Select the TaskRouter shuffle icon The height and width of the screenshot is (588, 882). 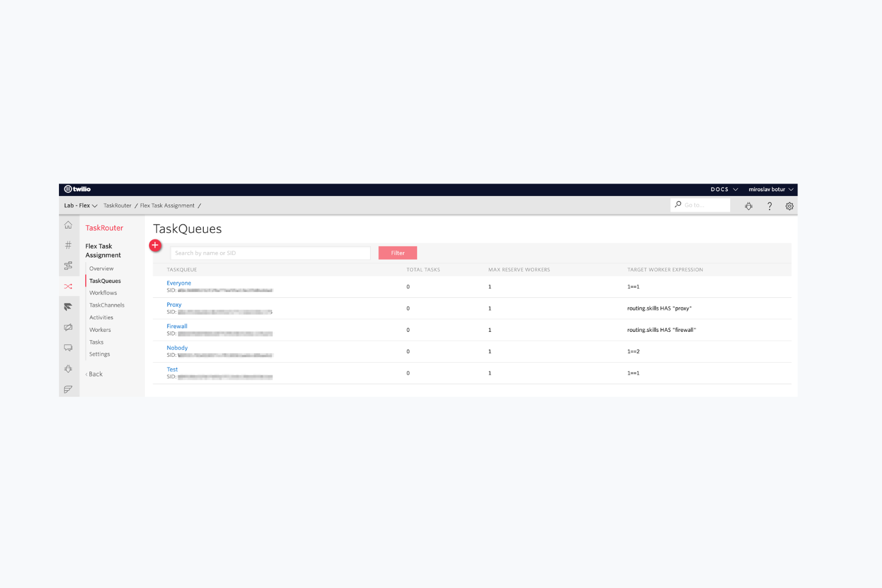(x=69, y=287)
